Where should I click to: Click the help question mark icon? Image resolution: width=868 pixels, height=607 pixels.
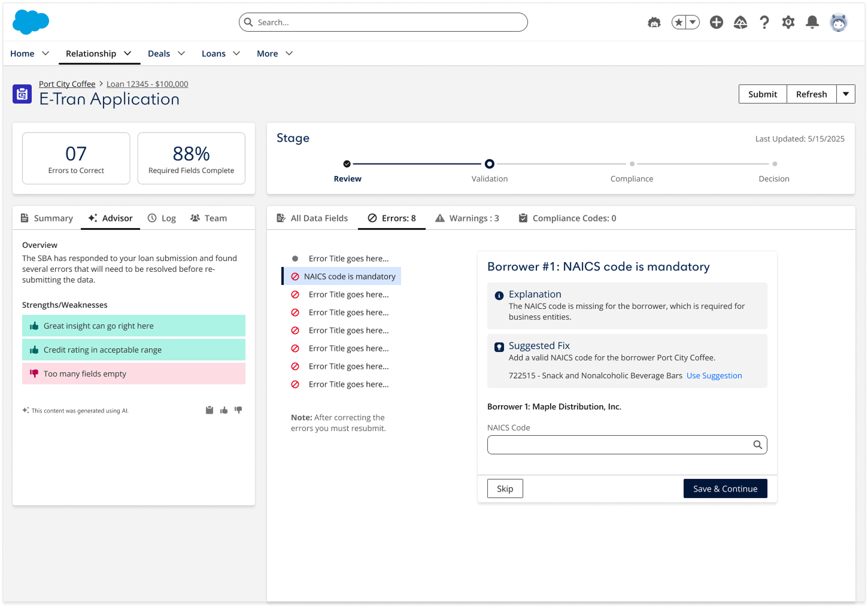point(764,22)
